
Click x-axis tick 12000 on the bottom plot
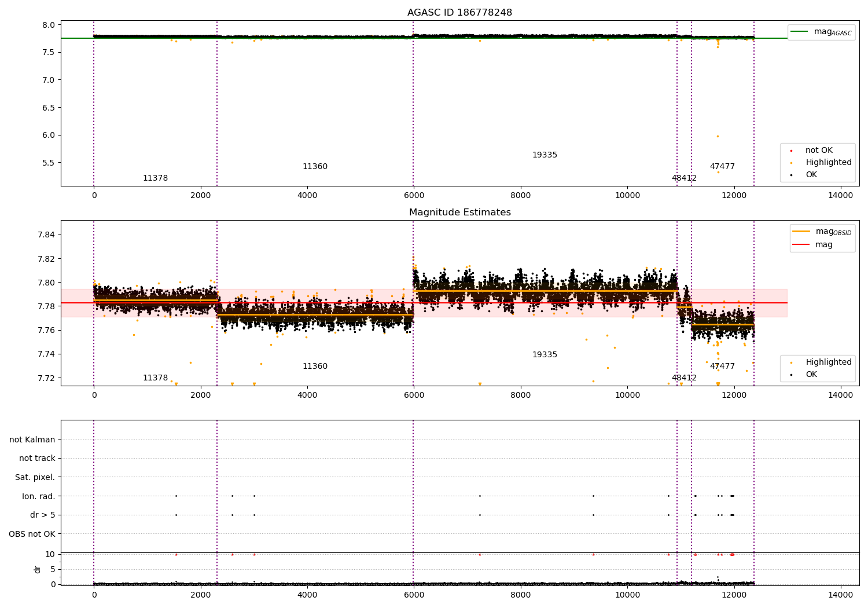[x=734, y=594]
